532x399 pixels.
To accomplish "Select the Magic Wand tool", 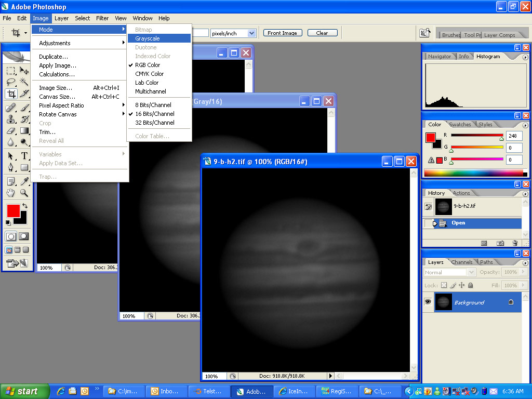I will (24, 82).
